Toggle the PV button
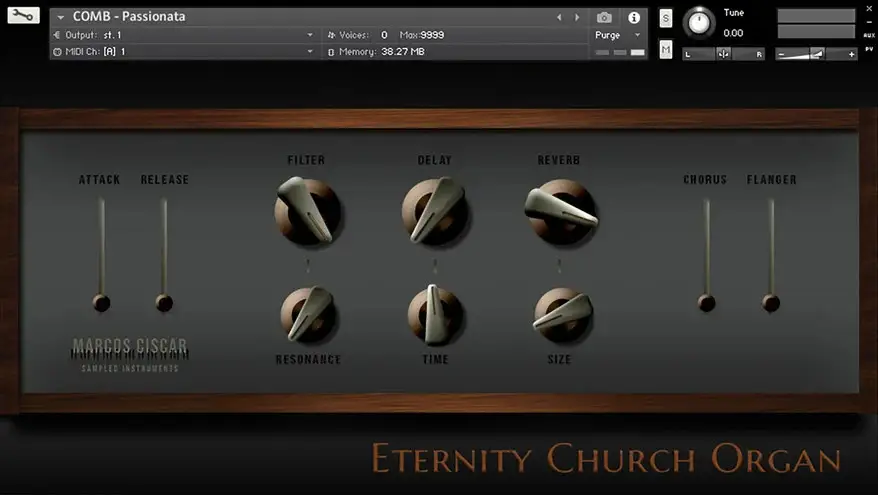Screen dimensions: 878x495 (869, 49)
